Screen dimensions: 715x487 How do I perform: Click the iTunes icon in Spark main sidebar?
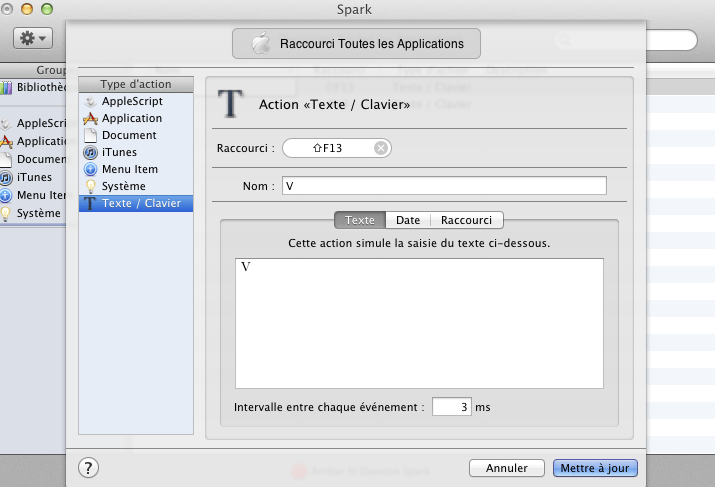click(5, 177)
